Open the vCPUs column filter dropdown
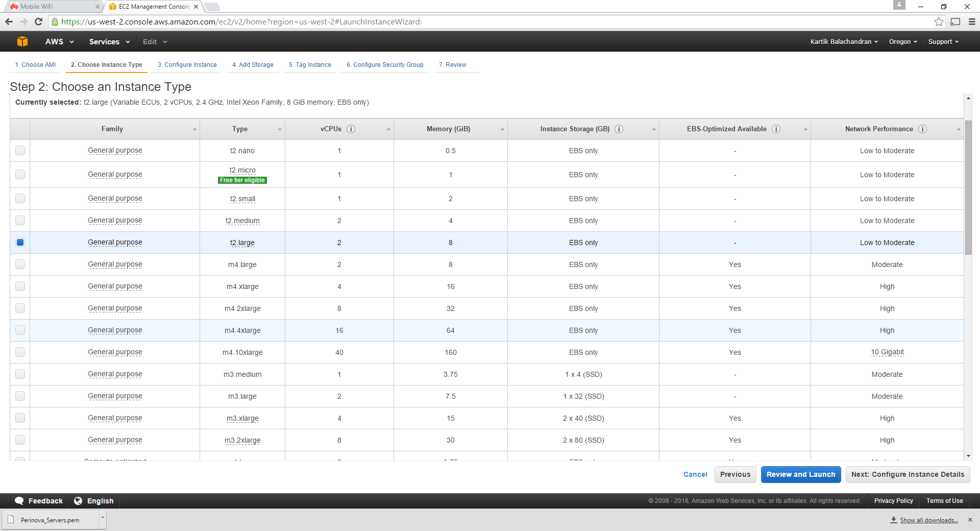 (x=388, y=130)
